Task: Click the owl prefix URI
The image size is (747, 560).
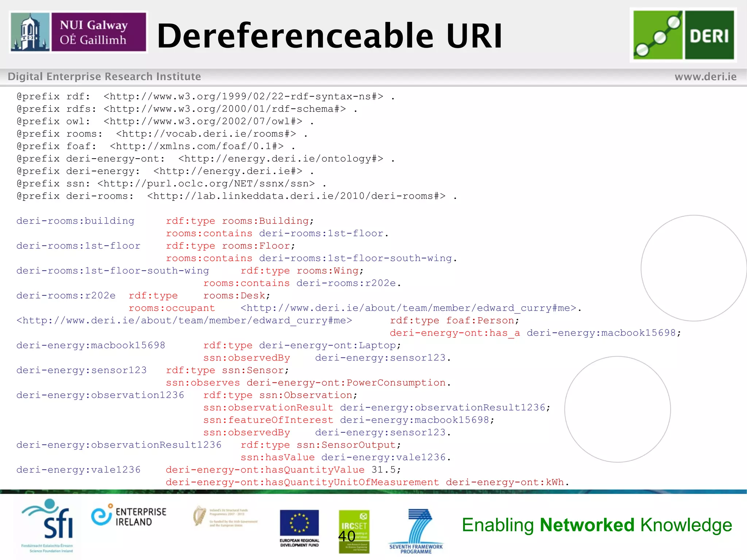Action: 203,121
